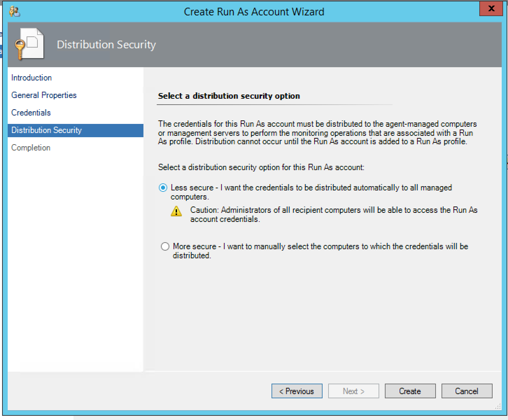Viewport: 508px width, 420px height.
Task: Go to the Introduction step
Action: 31,78
